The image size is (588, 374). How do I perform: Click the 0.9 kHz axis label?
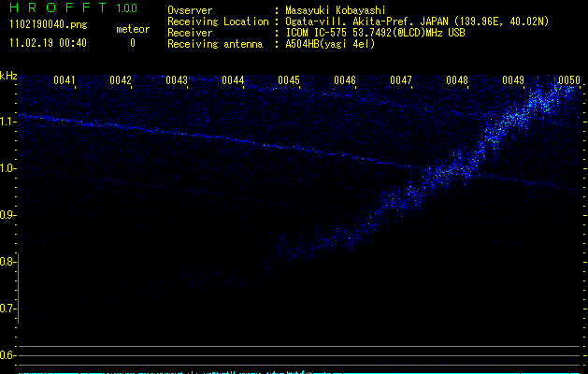click(7, 215)
